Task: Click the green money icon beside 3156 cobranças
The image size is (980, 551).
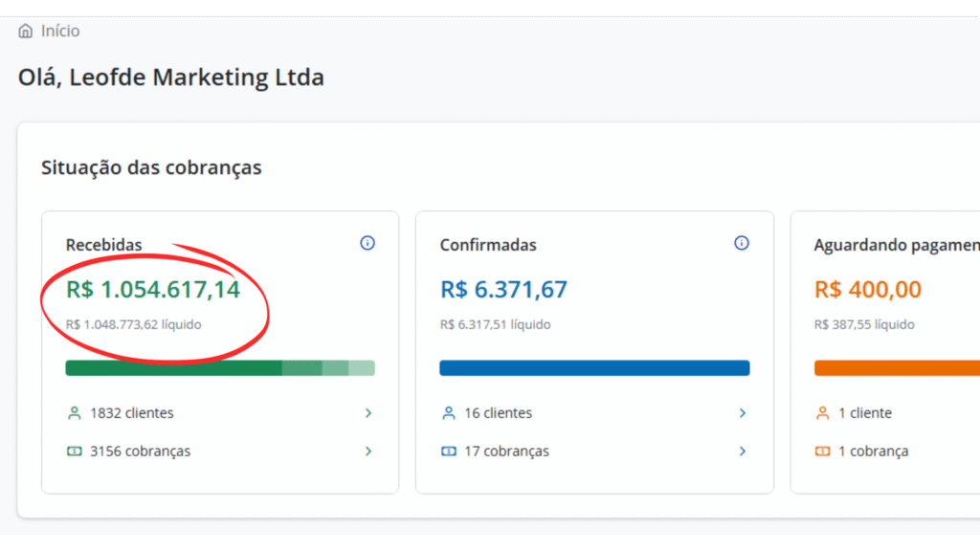Action: point(75,452)
